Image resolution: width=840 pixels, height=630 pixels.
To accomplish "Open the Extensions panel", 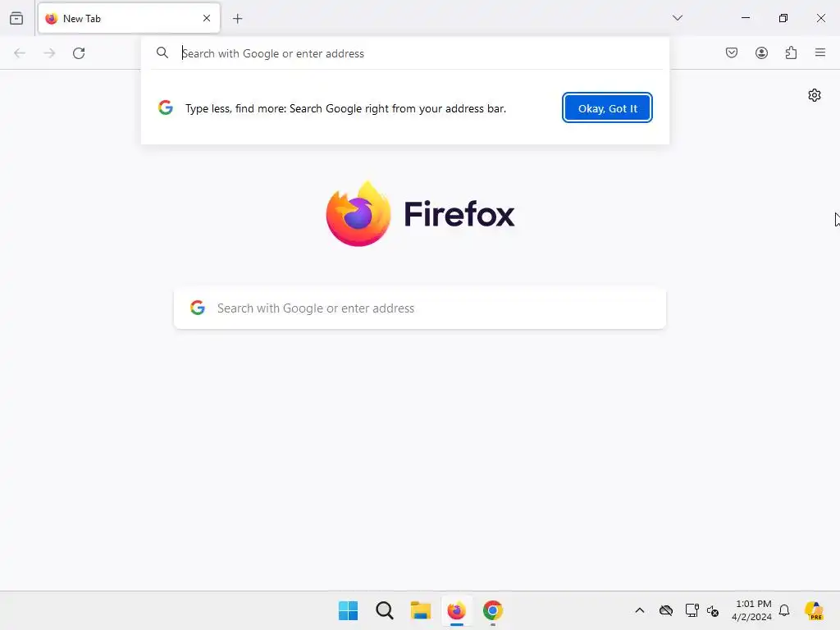I will (x=791, y=52).
